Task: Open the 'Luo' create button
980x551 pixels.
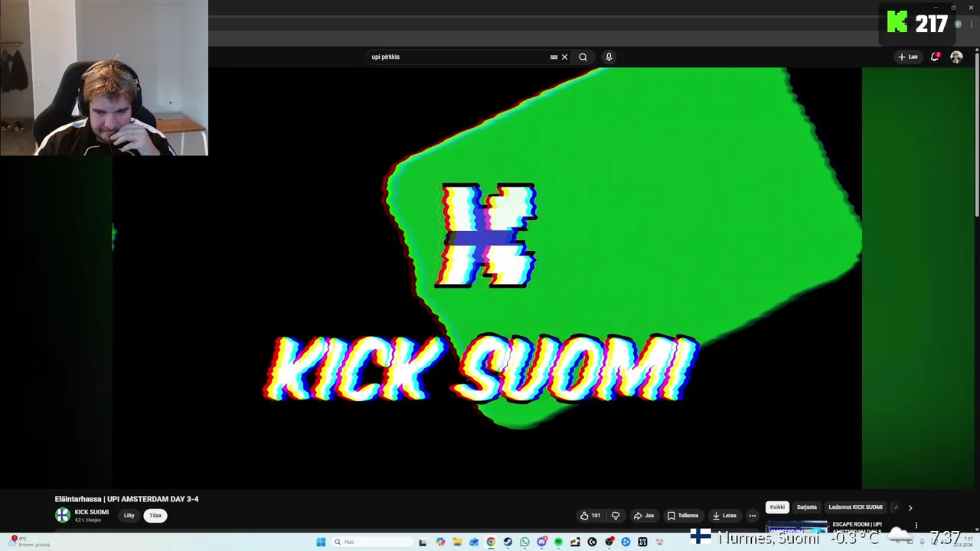Action: (x=907, y=57)
